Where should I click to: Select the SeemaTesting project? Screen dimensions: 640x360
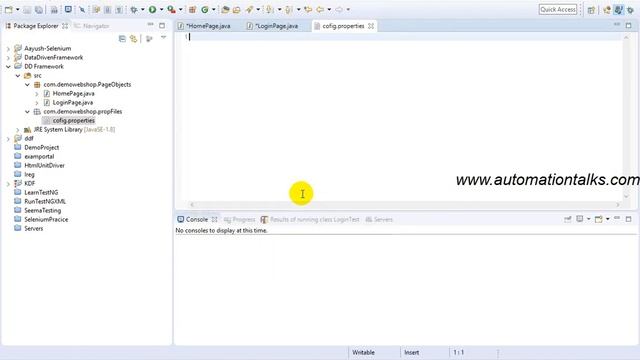tap(42, 210)
